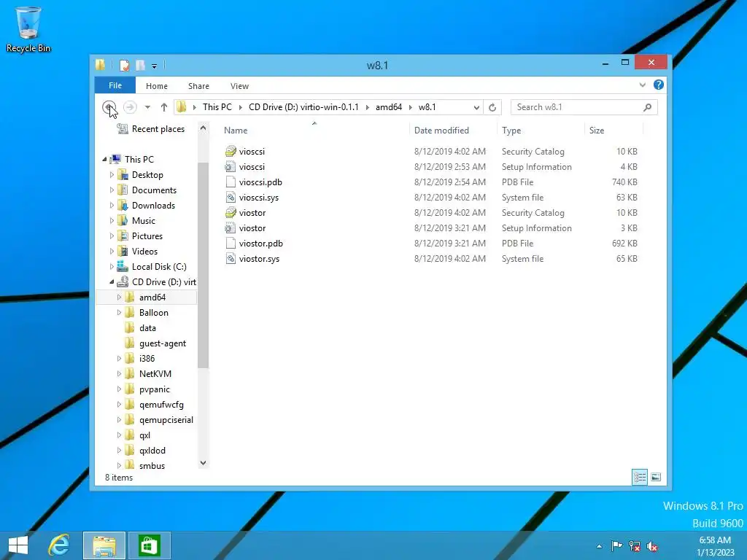
Task: Expand the Local Disk (C:) tree node
Action: tap(112, 267)
